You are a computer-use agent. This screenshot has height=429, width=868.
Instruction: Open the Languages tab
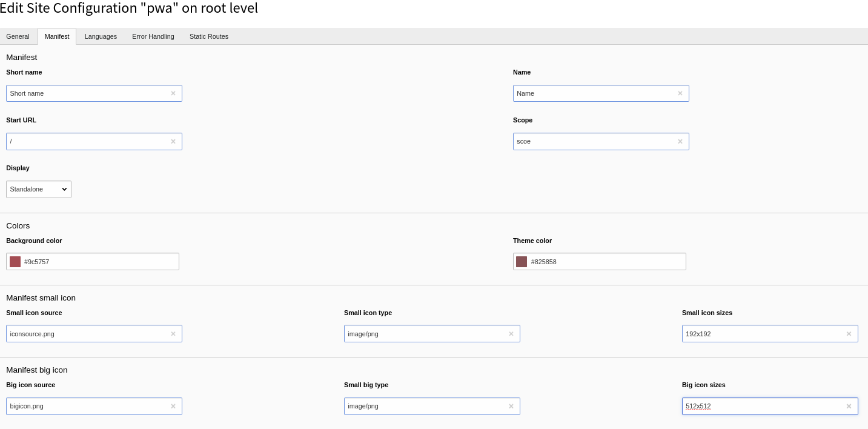(101, 36)
